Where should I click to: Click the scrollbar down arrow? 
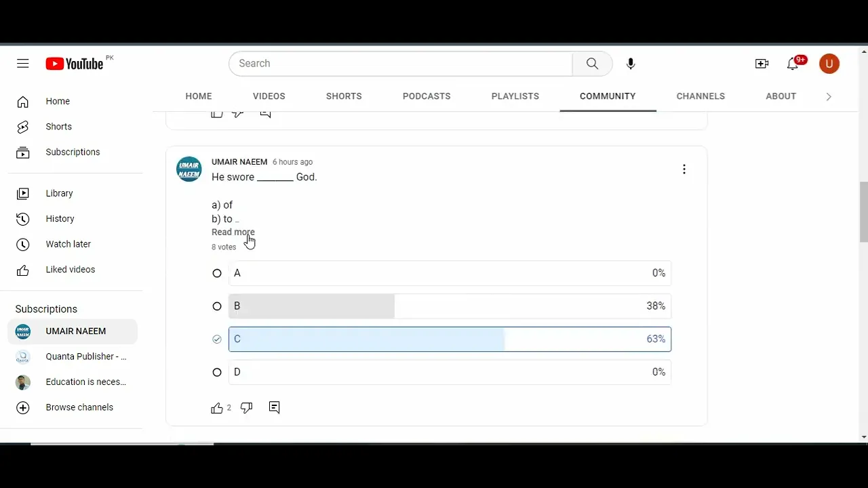click(x=863, y=437)
